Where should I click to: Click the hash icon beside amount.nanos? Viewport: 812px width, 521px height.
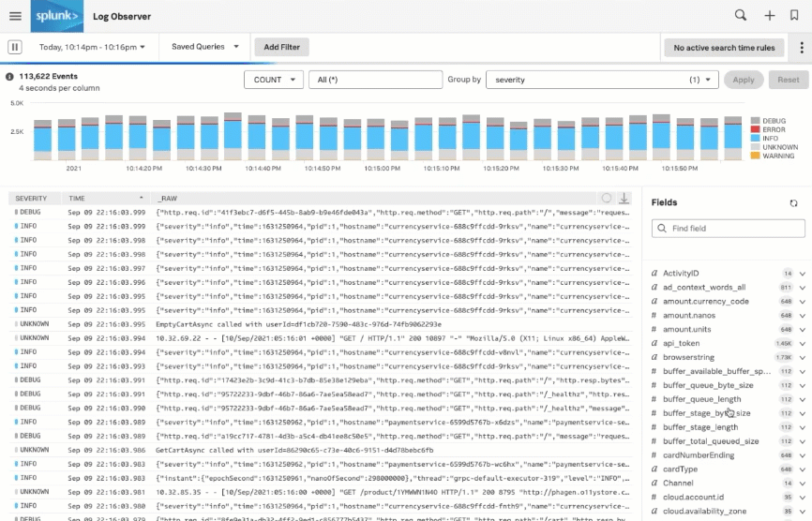654,315
